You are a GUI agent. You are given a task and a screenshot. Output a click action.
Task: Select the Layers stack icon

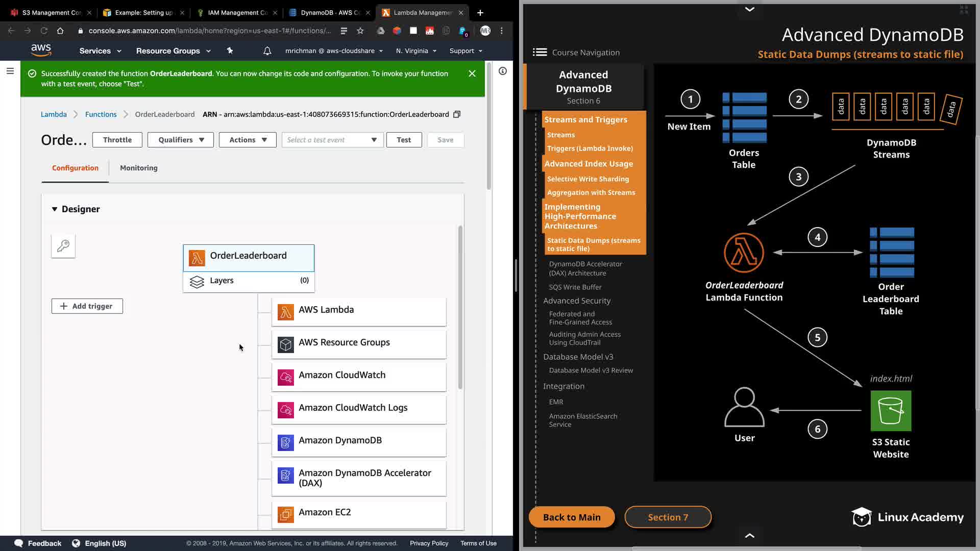197,281
